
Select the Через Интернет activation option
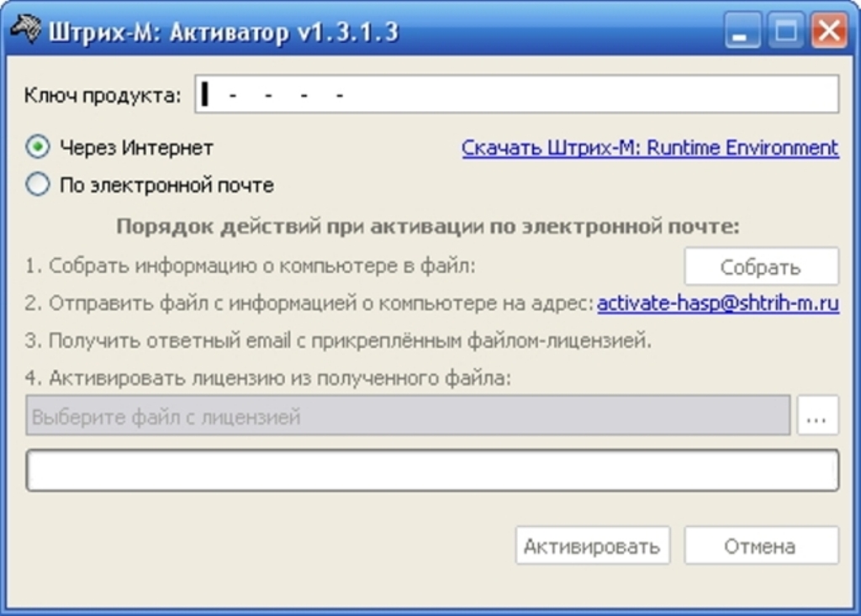click(x=38, y=148)
